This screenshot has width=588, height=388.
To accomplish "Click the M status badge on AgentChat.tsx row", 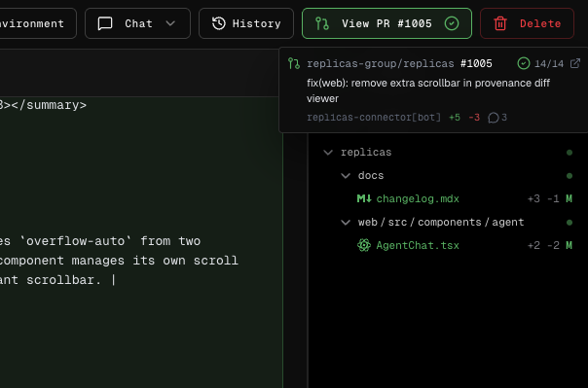I will (569, 246).
